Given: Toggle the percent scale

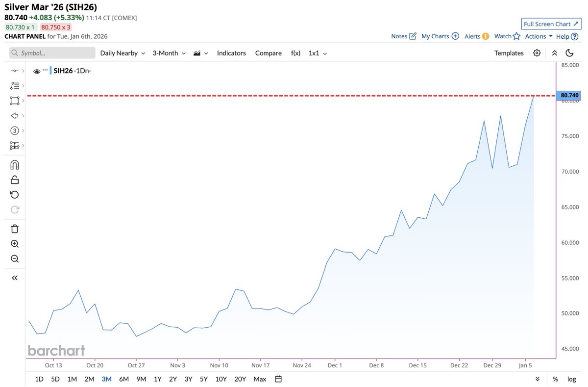Looking at the screenshot, I should pos(555,379).
